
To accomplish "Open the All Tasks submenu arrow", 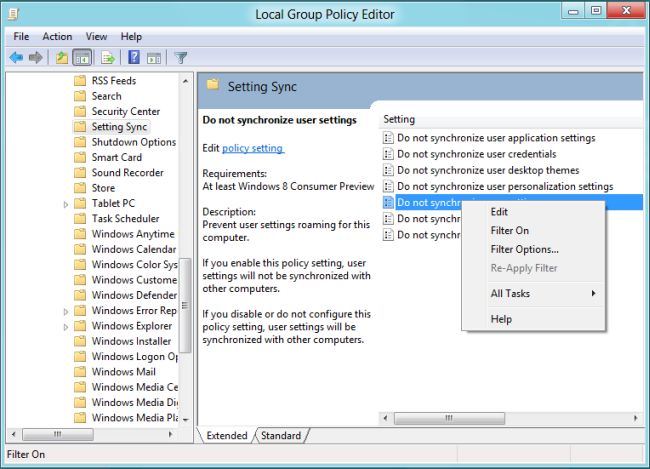I will [594, 293].
